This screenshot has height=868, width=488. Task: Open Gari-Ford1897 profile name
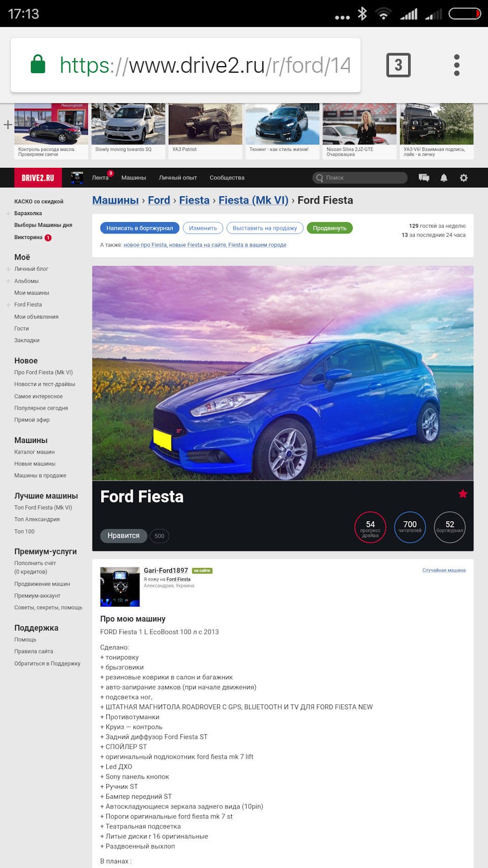(x=166, y=571)
